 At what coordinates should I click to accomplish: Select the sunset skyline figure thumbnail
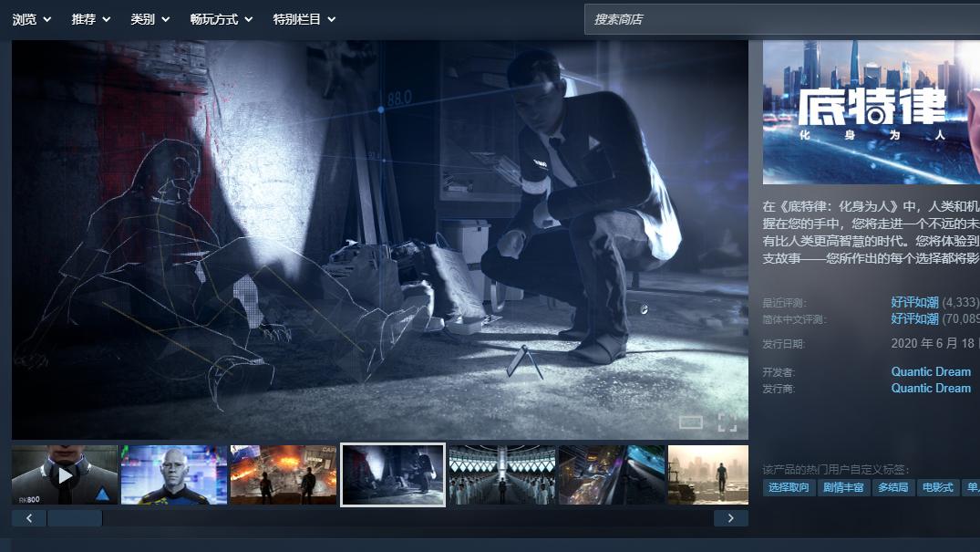pos(707,475)
